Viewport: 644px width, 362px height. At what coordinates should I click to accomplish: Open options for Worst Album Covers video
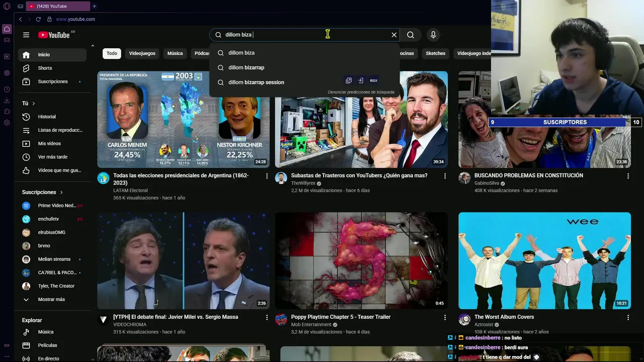pos(628,317)
